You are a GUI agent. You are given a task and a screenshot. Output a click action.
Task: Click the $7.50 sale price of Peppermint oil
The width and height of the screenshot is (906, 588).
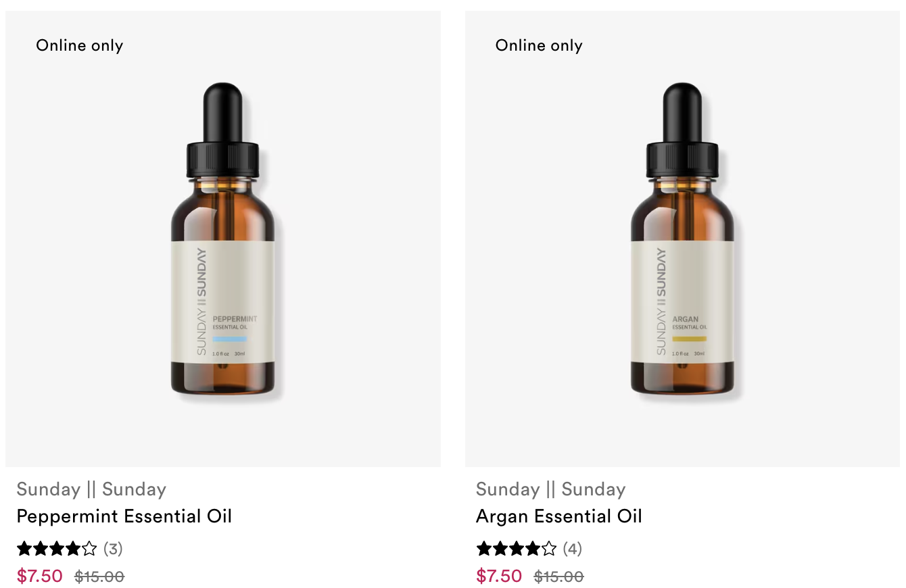(40, 576)
